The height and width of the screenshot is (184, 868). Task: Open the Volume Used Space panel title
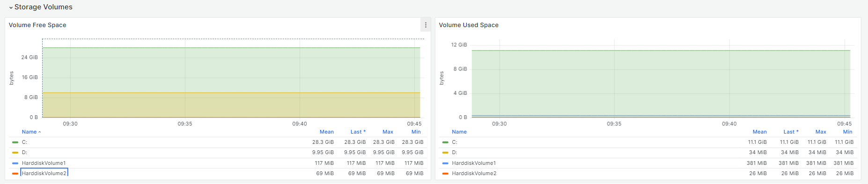(469, 25)
